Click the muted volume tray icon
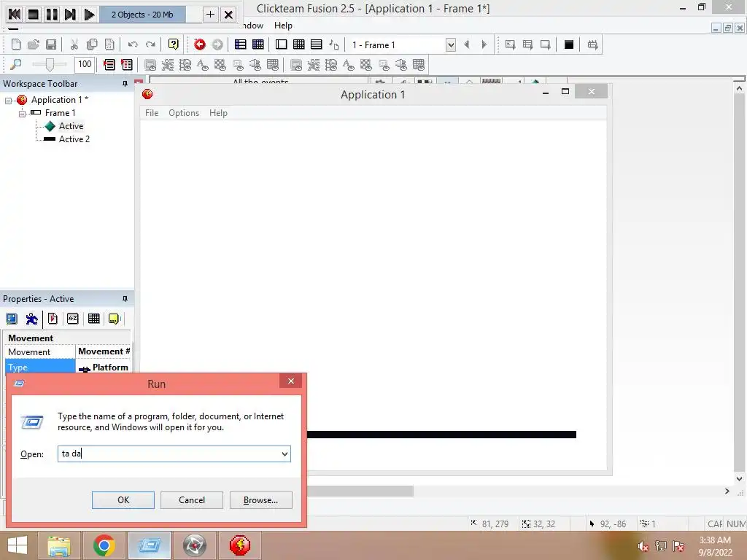 click(643, 546)
